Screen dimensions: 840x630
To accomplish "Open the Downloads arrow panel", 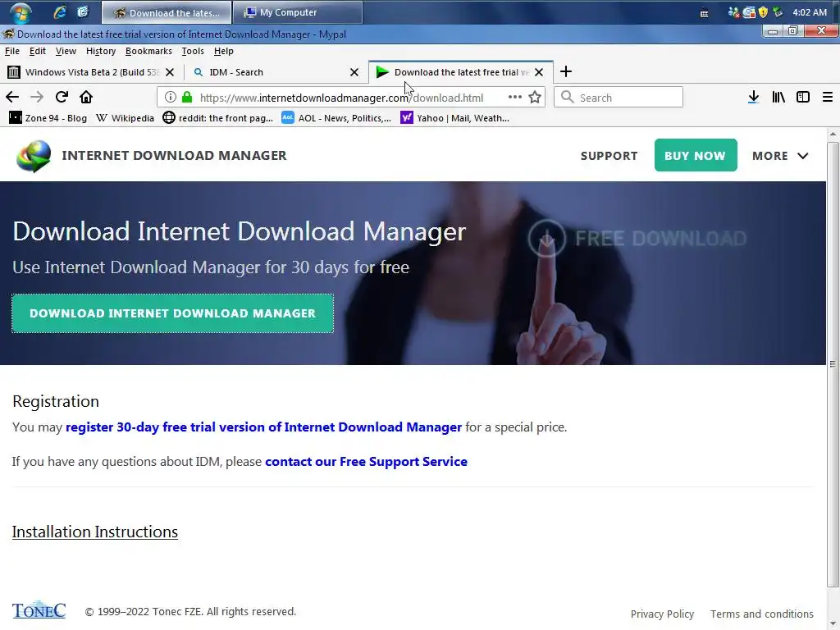I will (x=753, y=97).
